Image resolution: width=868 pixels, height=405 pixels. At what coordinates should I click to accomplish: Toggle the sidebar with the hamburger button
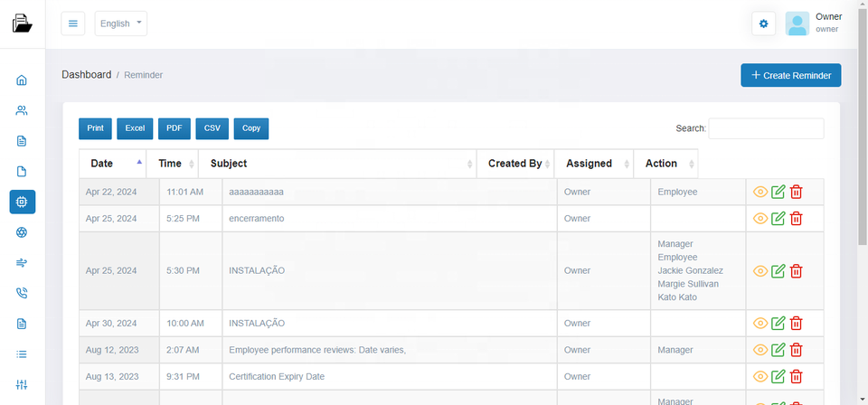(x=73, y=24)
